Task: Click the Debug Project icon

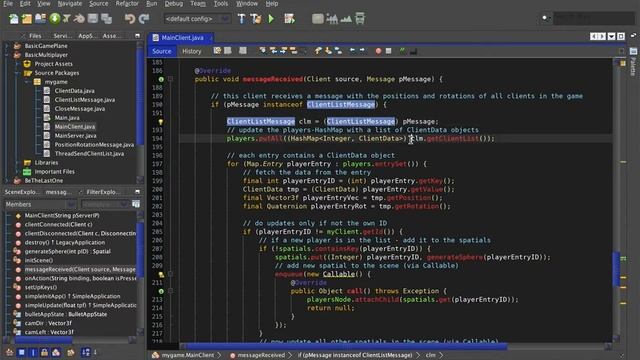Action: pos(289,19)
